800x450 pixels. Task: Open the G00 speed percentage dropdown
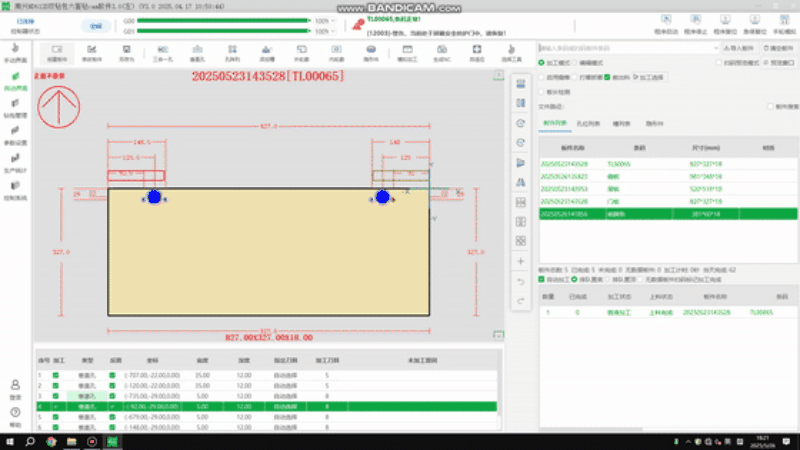point(334,19)
